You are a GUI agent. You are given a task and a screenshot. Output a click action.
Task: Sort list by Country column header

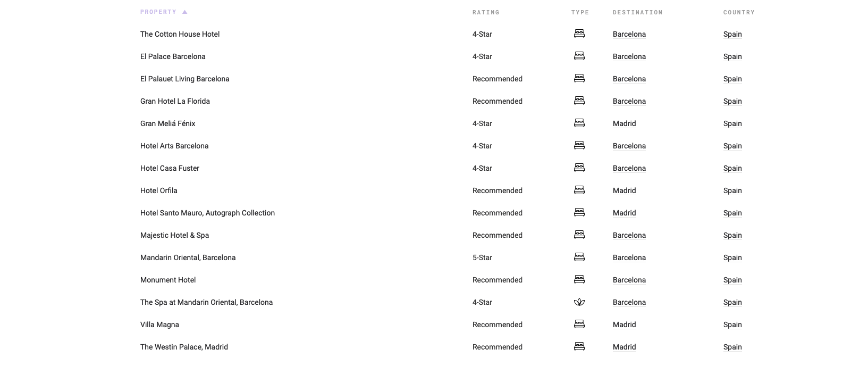click(739, 12)
